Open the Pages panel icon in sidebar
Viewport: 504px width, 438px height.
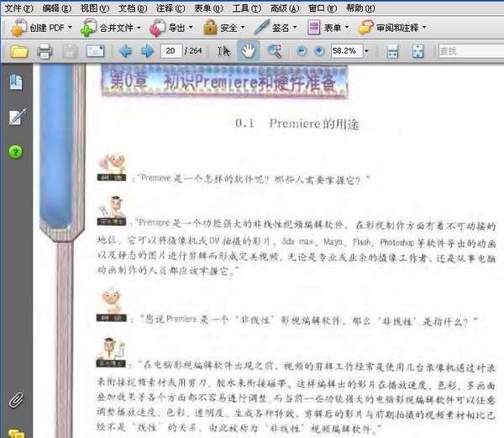(x=16, y=82)
